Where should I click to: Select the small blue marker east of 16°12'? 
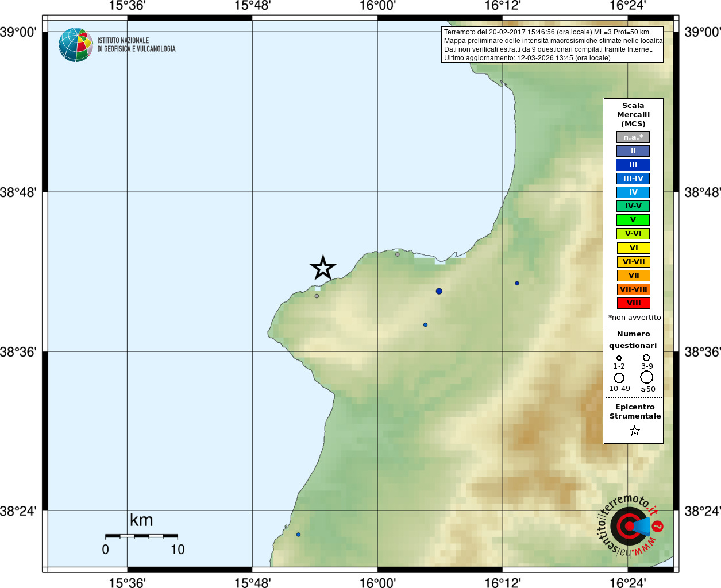[x=517, y=283]
